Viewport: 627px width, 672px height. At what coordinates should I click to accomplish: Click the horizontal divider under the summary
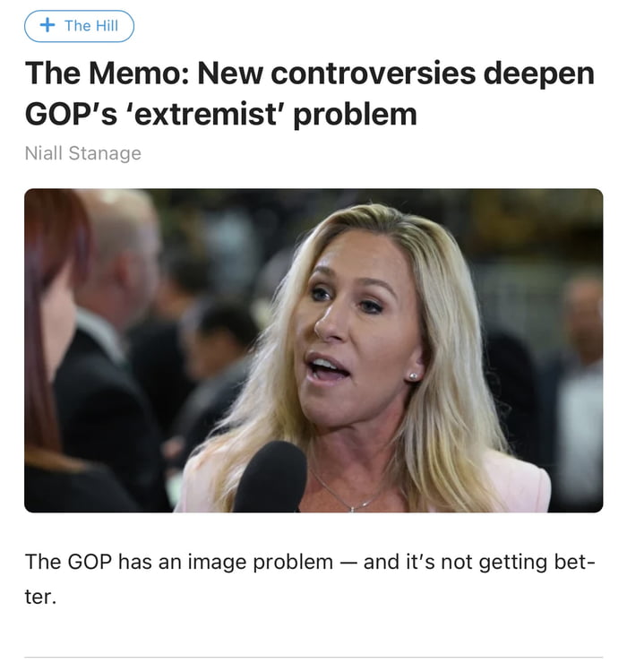[x=313, y=657]
